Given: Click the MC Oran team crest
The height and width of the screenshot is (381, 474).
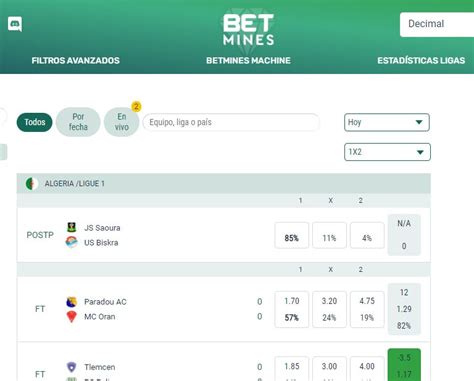Looking at the screenshot, I should (71, 316).
